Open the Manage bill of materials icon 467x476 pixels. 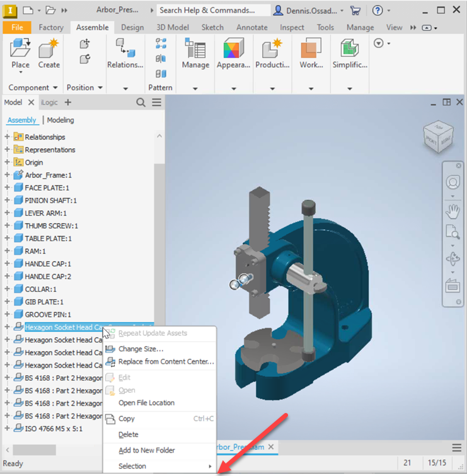[x=195, y=48]
